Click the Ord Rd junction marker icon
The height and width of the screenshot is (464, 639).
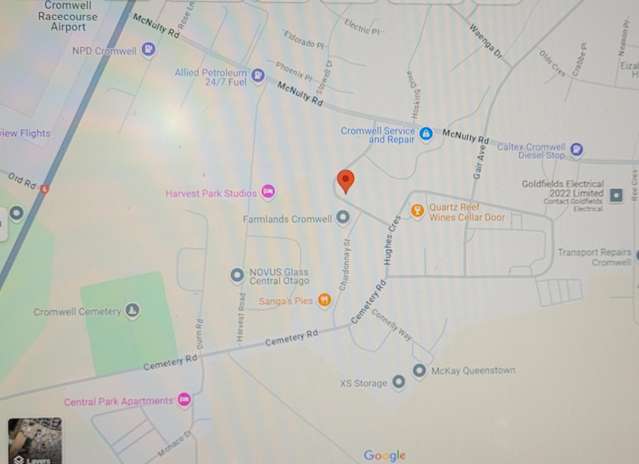point(44,189)
